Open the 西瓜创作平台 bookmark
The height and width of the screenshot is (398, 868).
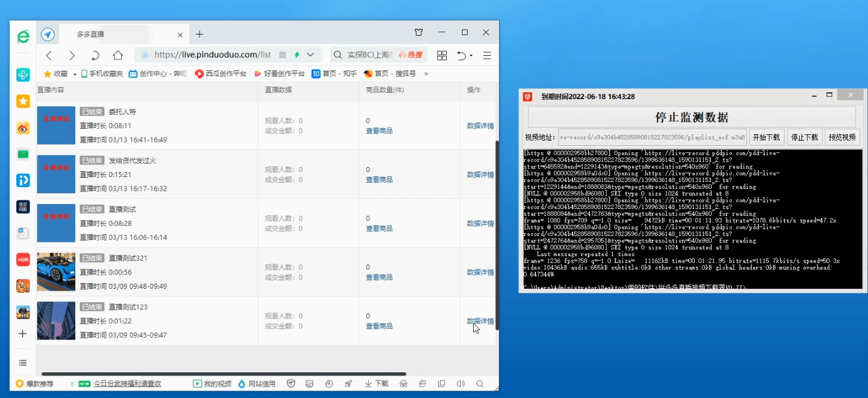221,74
